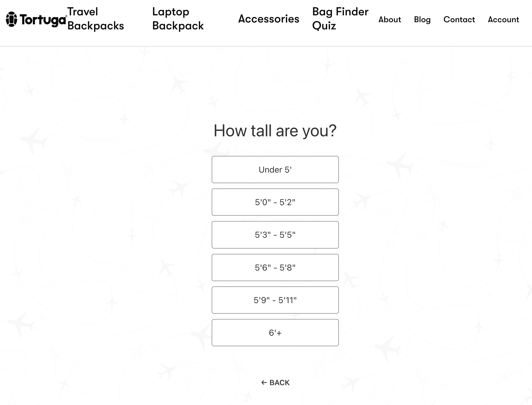Image resolution: width=532 pixels, height=405 pixels.
Task: Select 5'9" - 5'11" height option
Action: pyautogui.click(x=275, y=300)
